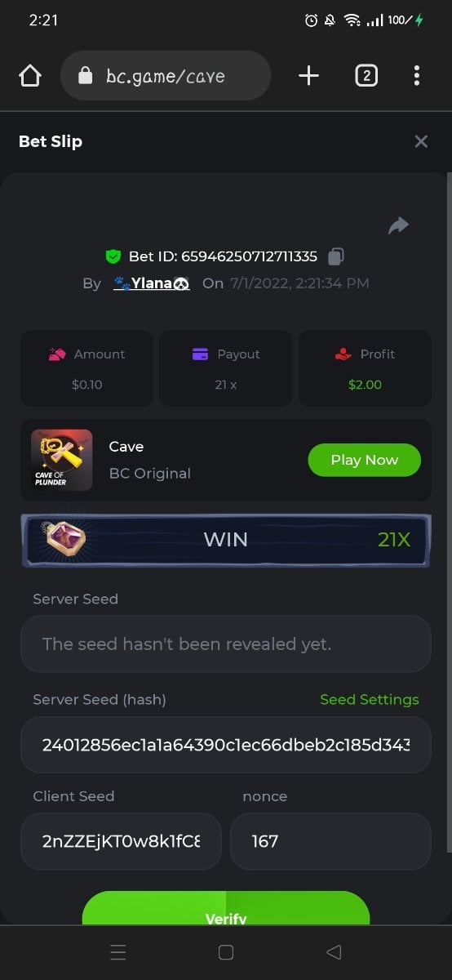Tap the Android back triangle button

(x=333, y=952)
